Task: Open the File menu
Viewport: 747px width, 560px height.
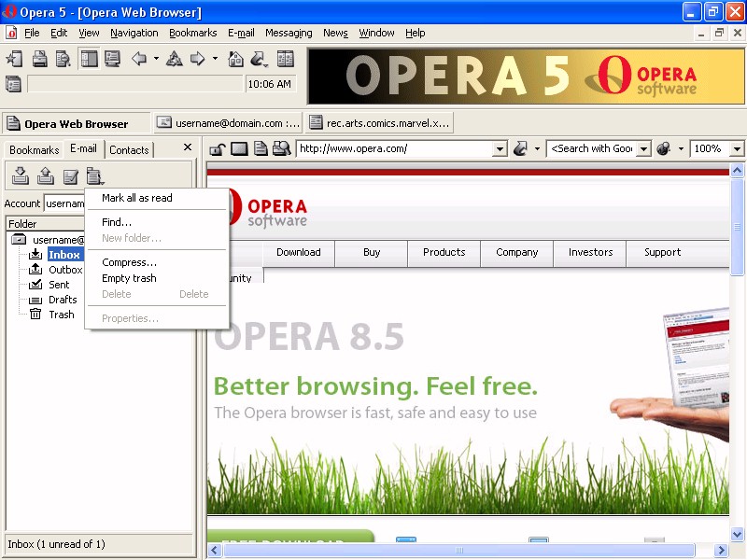Action: [32, 33]
